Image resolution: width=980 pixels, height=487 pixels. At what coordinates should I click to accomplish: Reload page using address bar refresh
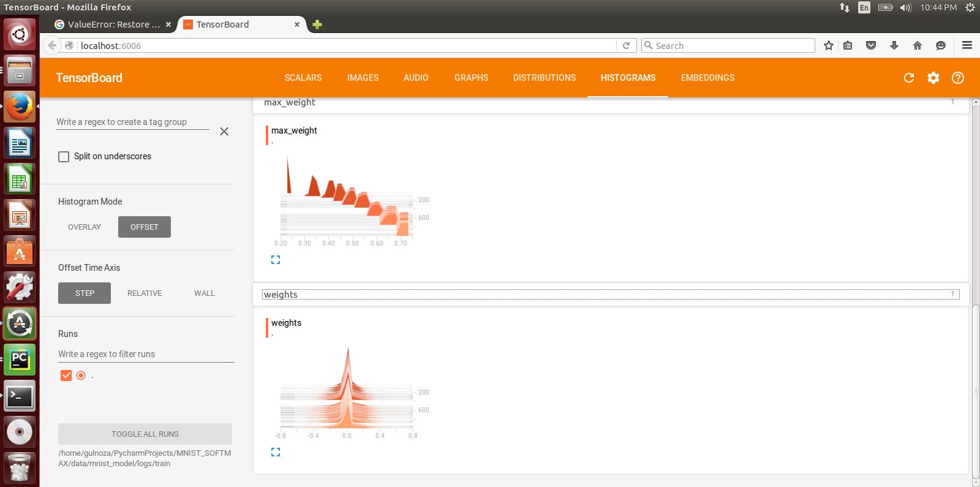tap(626, 45)
